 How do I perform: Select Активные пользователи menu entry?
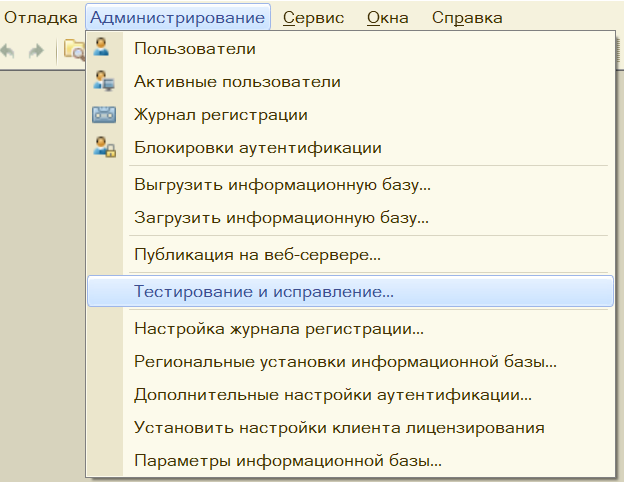tap(350, 82)
